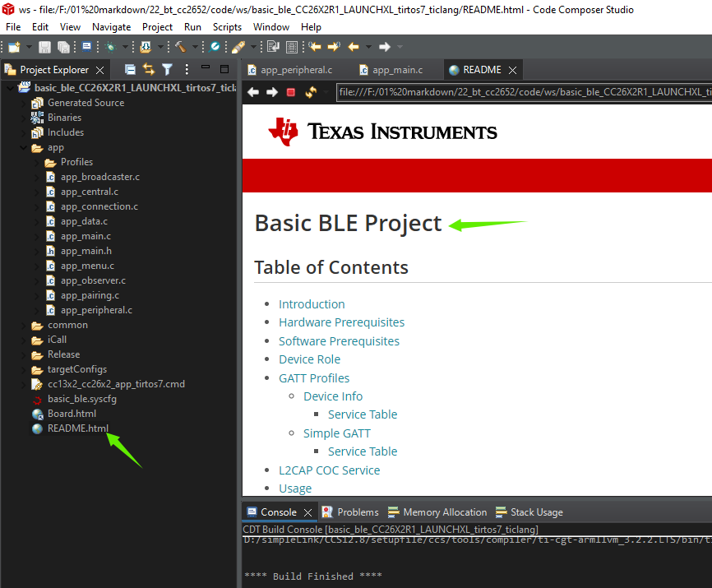
Task: Open the File menu
Action: coord(13,27)
